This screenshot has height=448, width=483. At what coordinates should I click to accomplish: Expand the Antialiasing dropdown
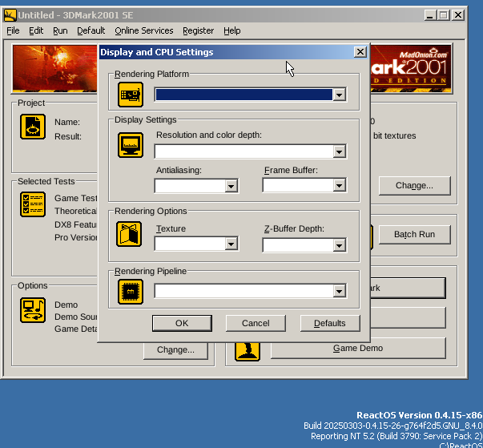point(231,186)
